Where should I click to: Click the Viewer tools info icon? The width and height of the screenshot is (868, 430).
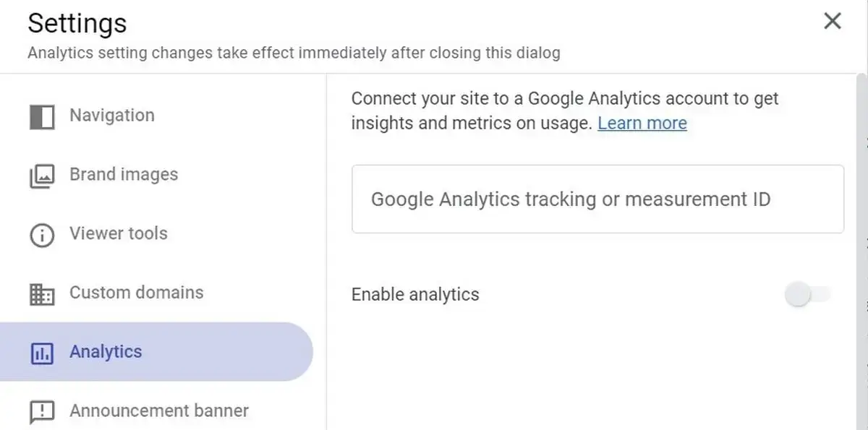point(42,235)
